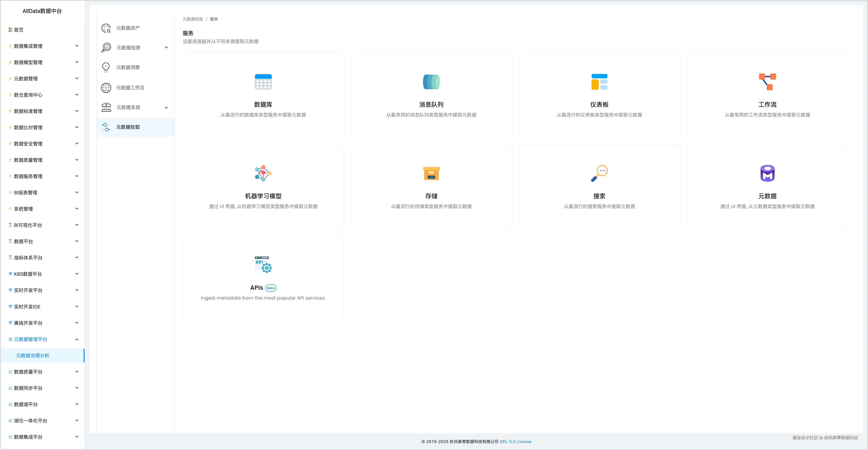Open the 元数据工作区 menu item

click(x=130, y=87)
